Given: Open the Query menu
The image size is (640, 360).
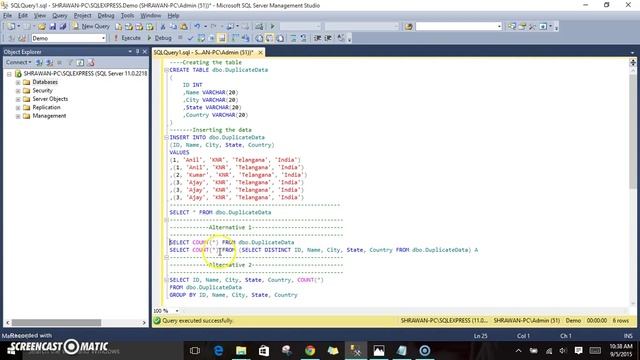Looking at the screenshot, I should pos(60,16).
